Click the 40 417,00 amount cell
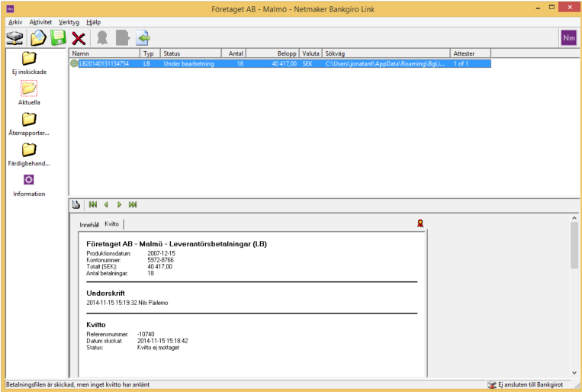Image resolution: width=582 pixels, height=392 pixels. (x=284, y=63)
